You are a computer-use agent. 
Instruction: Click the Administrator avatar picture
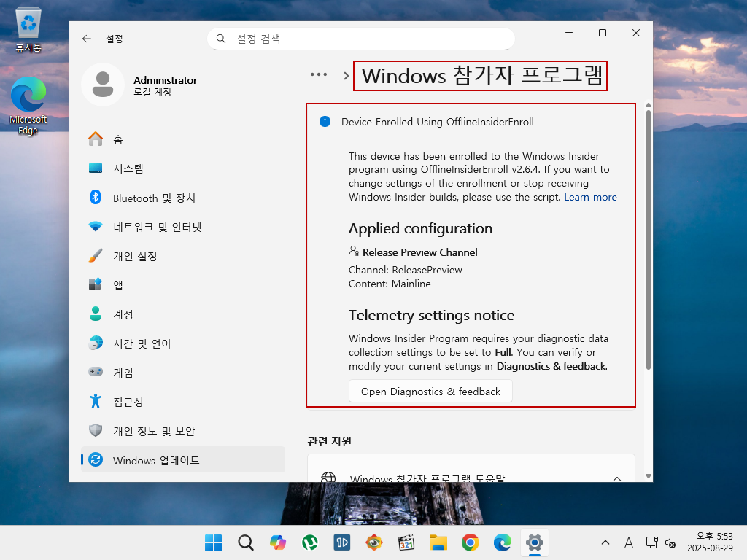(103, 85)
